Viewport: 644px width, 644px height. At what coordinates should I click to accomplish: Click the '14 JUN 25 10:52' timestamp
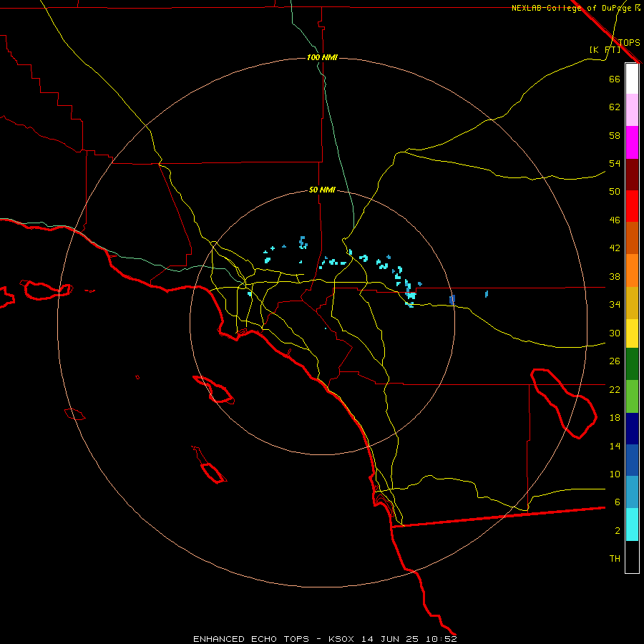409,639
